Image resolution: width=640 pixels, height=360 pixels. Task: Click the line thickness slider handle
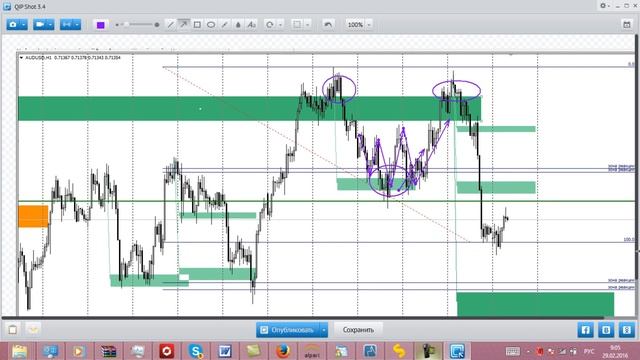[127, 25]
